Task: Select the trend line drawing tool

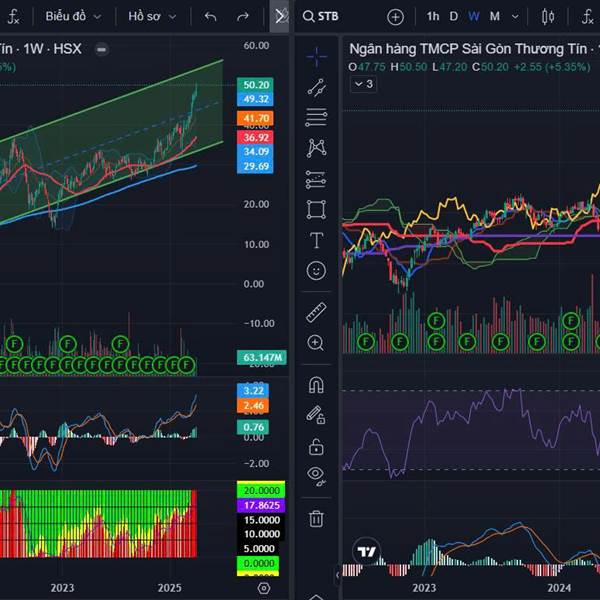Action: 316,88
